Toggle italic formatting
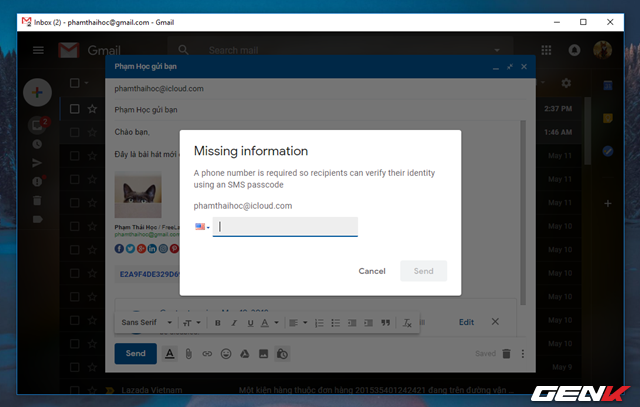 pos(234,323)
